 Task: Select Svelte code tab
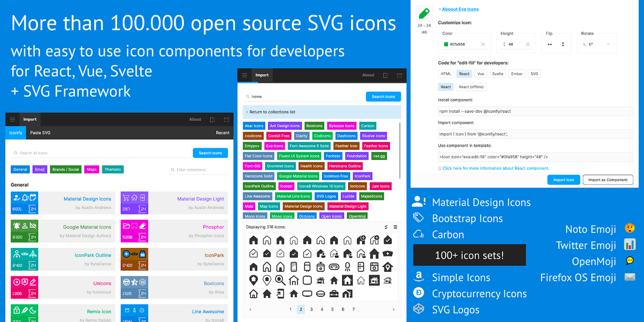click(497, 74)
